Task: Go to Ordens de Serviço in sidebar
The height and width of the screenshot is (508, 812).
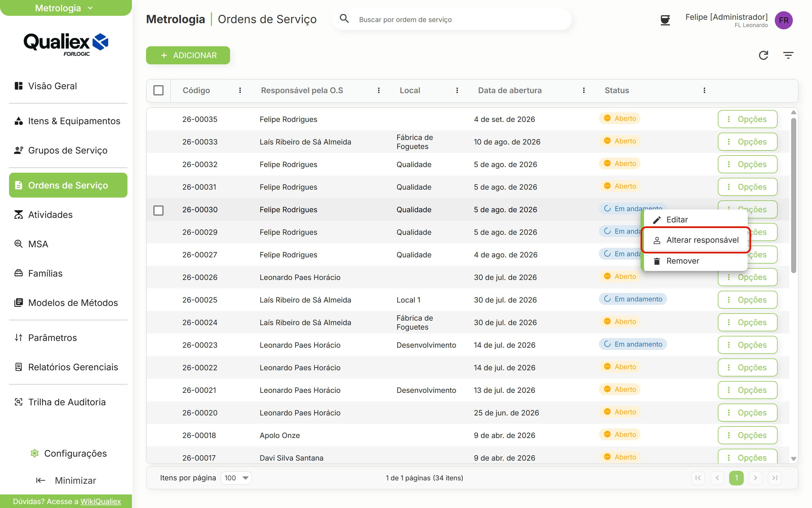Action: pos(68,185)
